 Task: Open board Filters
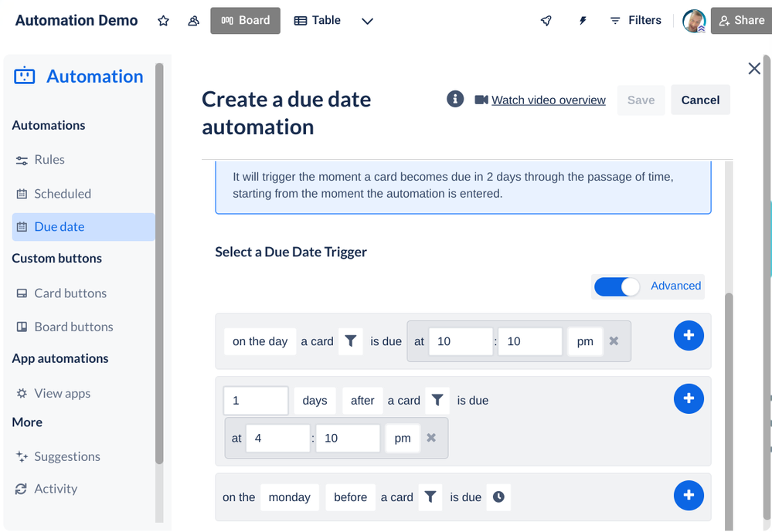[636, 21]
